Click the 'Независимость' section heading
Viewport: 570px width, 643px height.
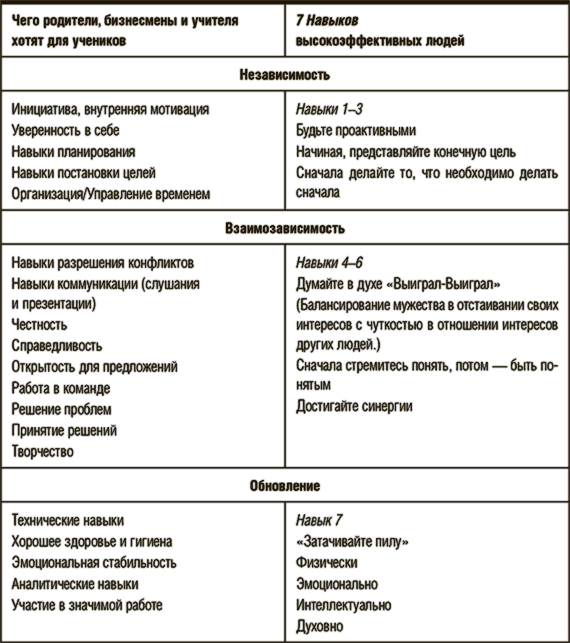click(285, 75)
